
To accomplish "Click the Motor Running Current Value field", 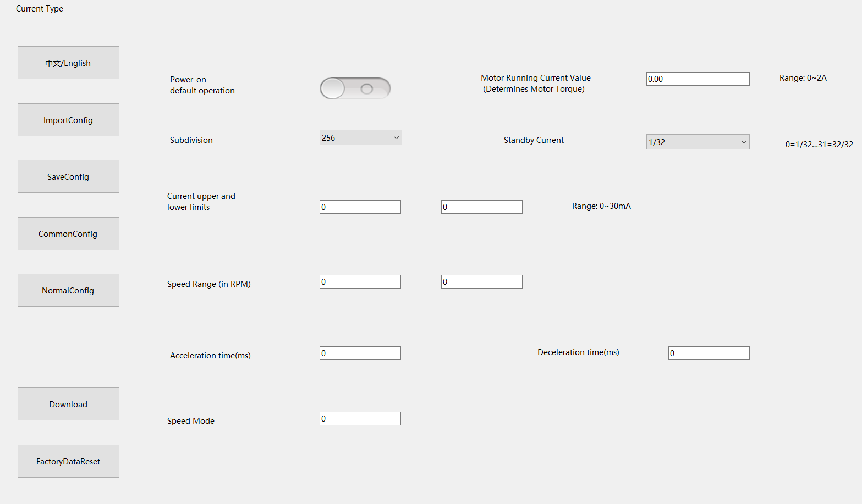I will tap(698, 79).
